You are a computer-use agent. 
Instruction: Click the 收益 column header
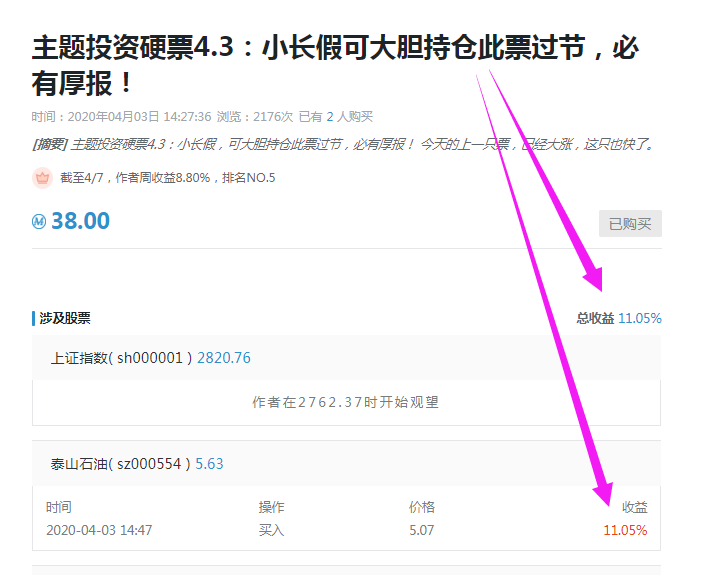(634, 507)
